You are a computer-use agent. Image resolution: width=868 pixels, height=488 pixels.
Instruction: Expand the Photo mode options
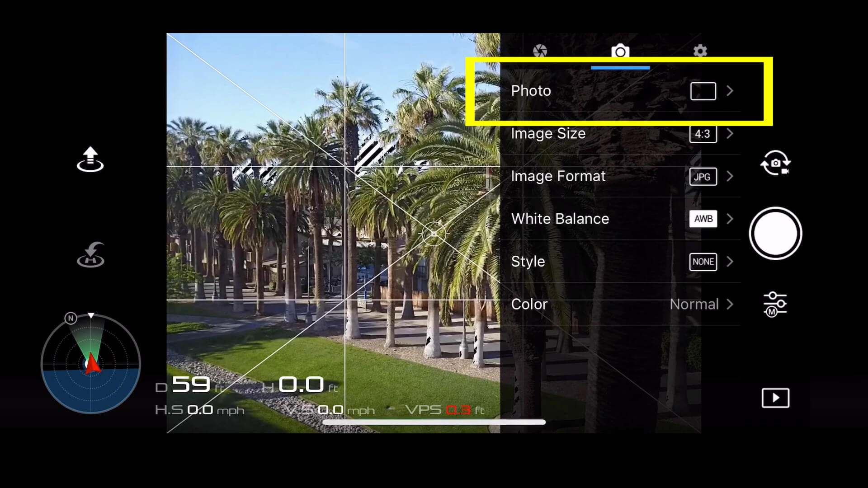(730, 90)
